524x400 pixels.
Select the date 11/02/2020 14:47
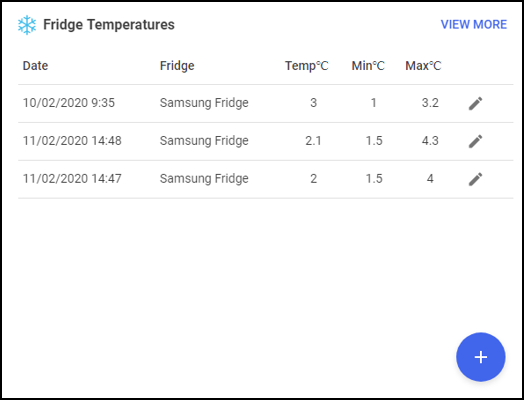72,178
